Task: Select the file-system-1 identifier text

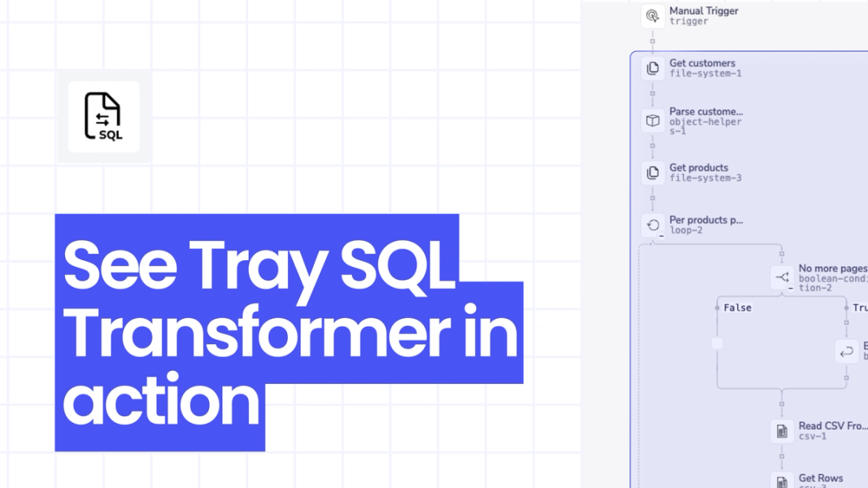Action: (x=705, y=73)
